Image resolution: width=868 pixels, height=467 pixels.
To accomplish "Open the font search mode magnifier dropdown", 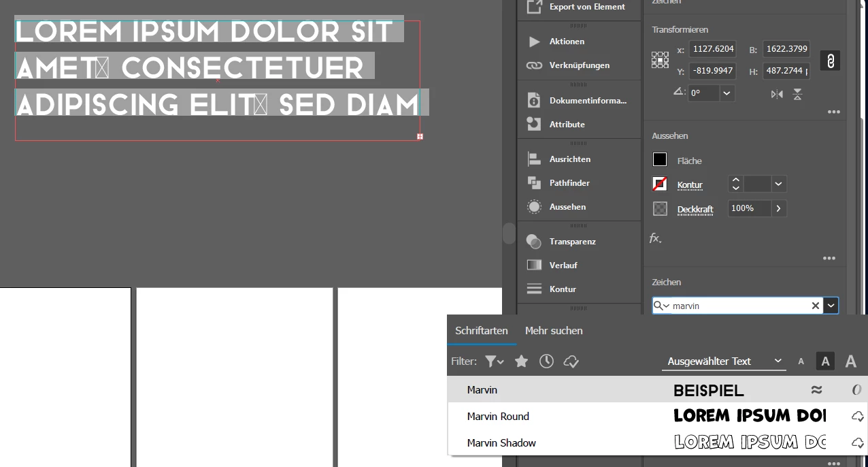I will click(x=661, y=306).
